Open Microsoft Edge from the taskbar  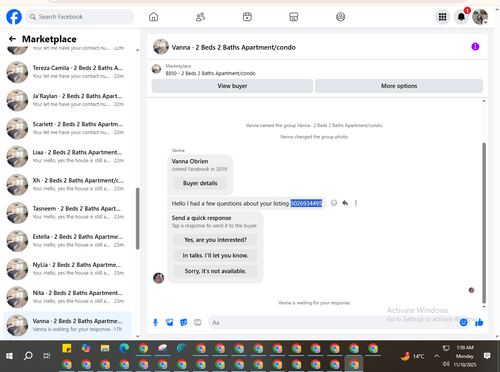tap(124, 348)
